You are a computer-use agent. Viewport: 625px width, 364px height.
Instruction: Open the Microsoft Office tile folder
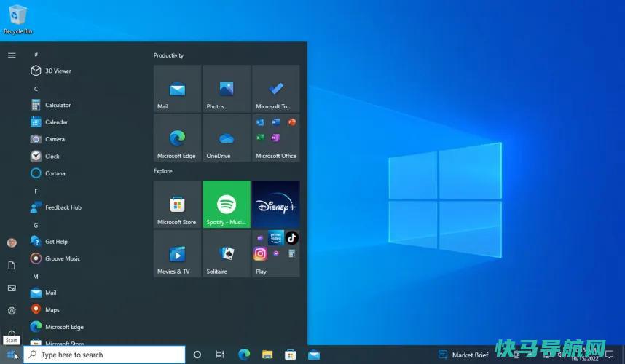pyautogui.click(x=276, y=138)
